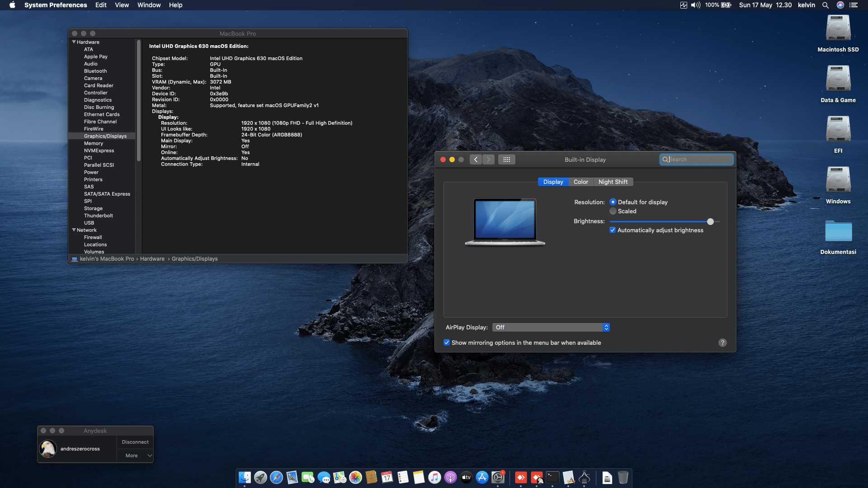Select the Data & Game drive on desktop
Screen dimensions: 868x488
(x=838, y=84)
